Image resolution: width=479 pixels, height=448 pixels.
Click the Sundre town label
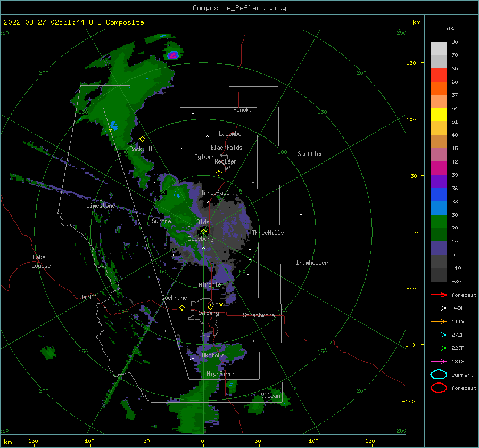click(162, 221)
